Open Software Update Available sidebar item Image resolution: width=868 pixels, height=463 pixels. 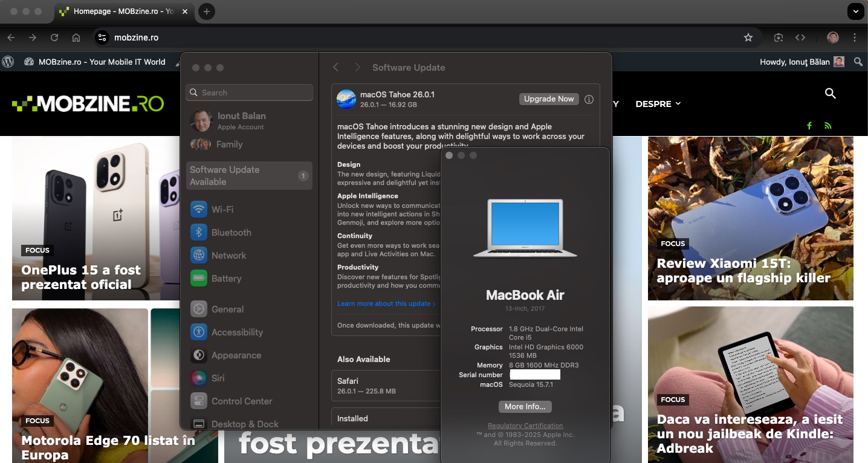248,176
